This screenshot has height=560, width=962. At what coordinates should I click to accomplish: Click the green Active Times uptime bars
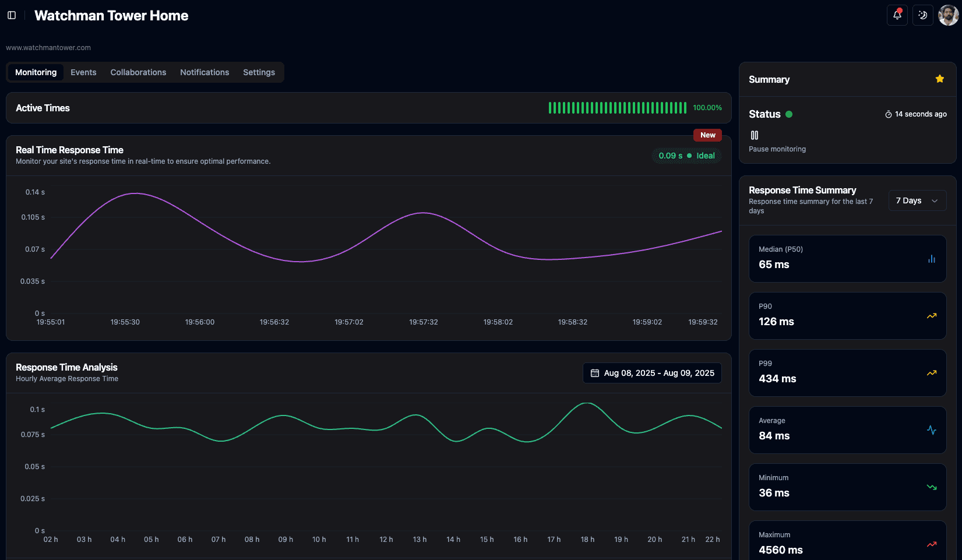pyautogui.click(x=617, y=108)
